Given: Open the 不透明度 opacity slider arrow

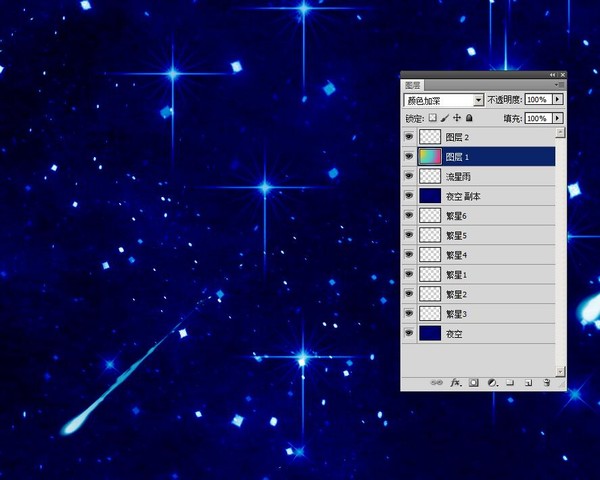Looking at the screenshot, I should click(x=558, y=100).
